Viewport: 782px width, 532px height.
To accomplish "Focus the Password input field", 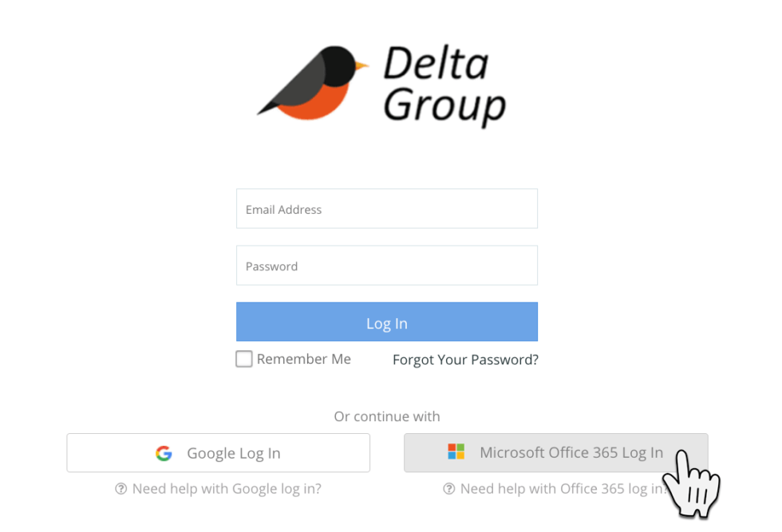I will (386, 266).
